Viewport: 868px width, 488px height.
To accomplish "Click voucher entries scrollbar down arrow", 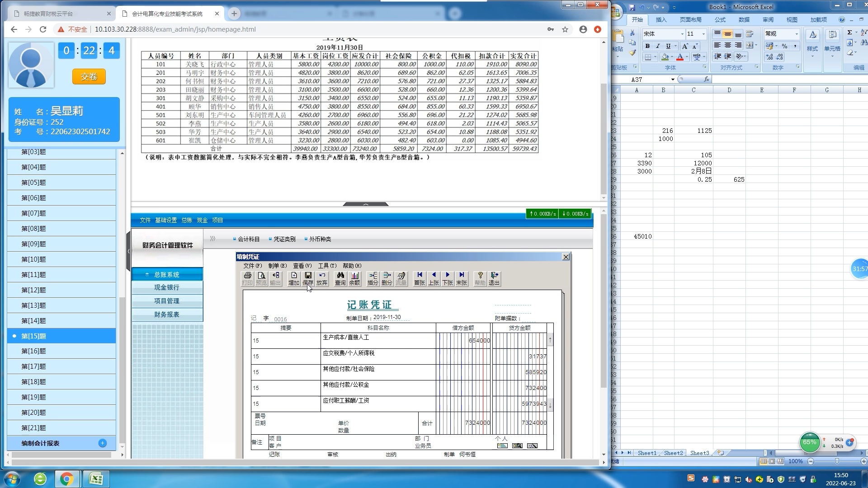I will click(x=550, y=405).
